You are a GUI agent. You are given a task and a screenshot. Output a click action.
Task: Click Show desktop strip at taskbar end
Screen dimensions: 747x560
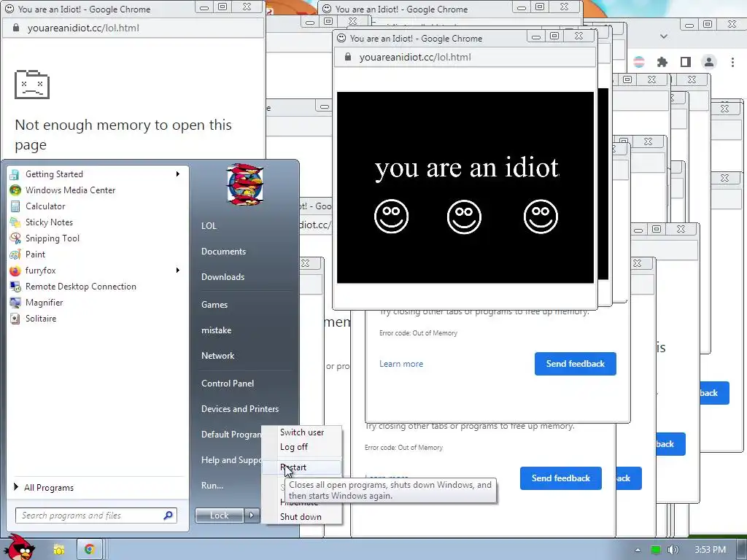point(743,550)
